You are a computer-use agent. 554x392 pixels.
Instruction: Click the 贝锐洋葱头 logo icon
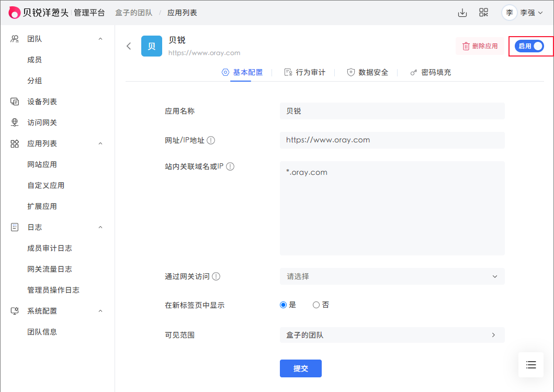tap(14, 13)
